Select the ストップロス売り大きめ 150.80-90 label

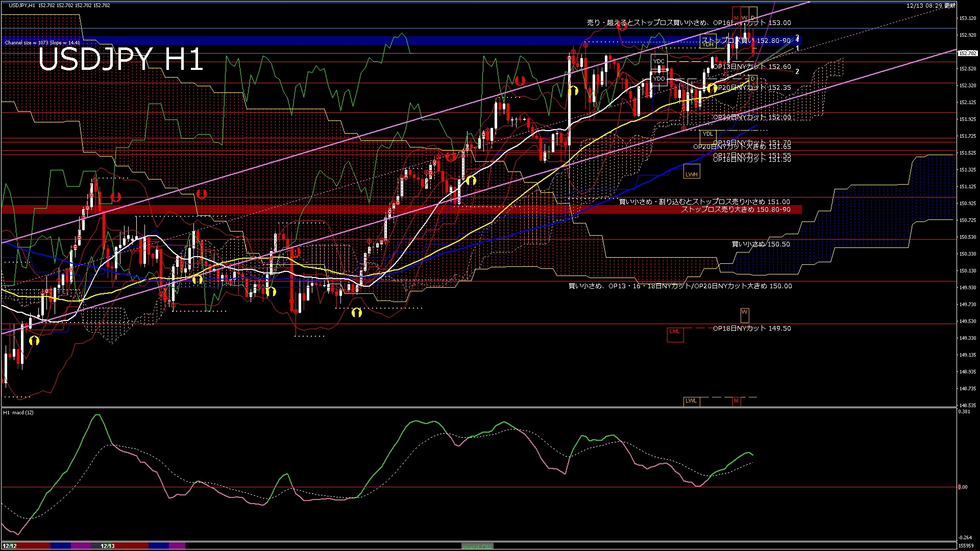click(x=736, y=209)
